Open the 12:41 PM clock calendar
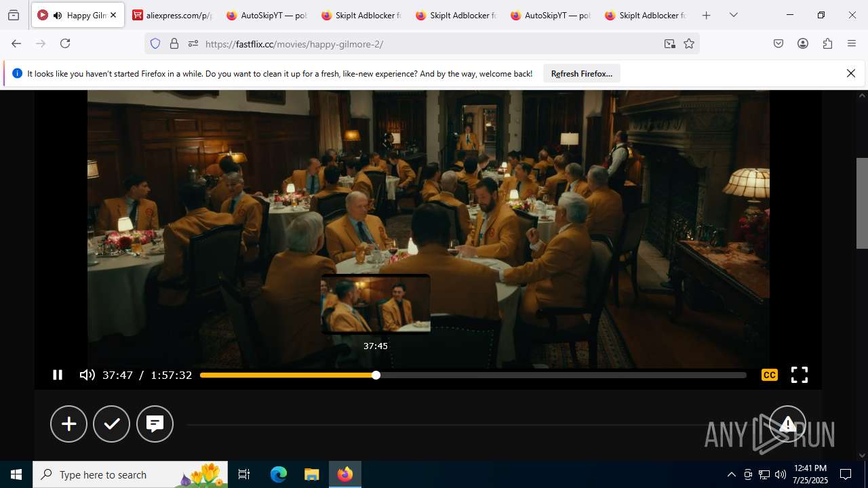868x488 pixels. point(810,474)
